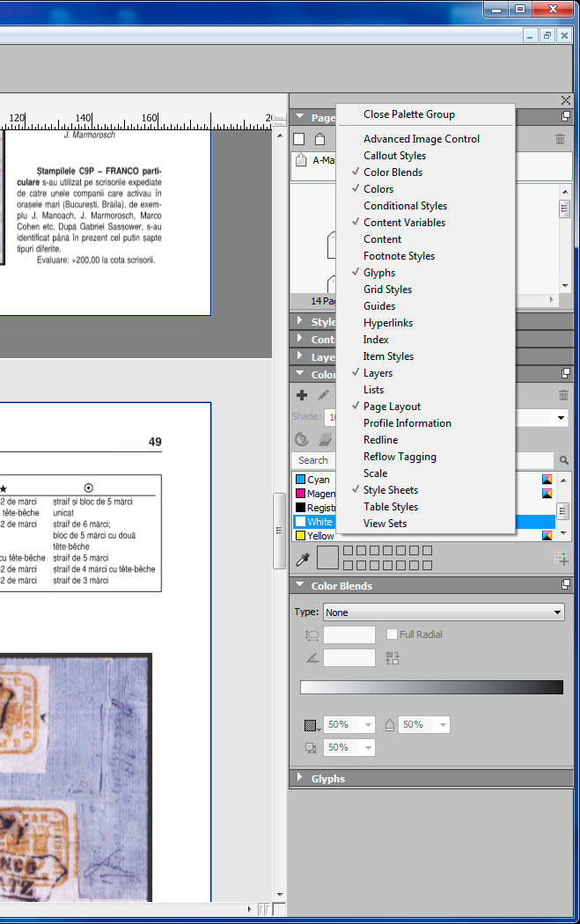Click the color search magnifier icon
This screenshot has height=924, width=580.
[563, 460]
